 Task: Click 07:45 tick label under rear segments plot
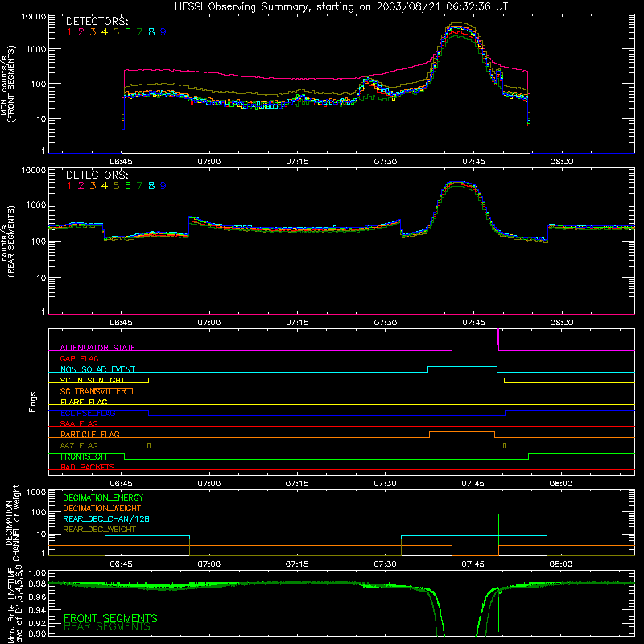tap(473, 323)
